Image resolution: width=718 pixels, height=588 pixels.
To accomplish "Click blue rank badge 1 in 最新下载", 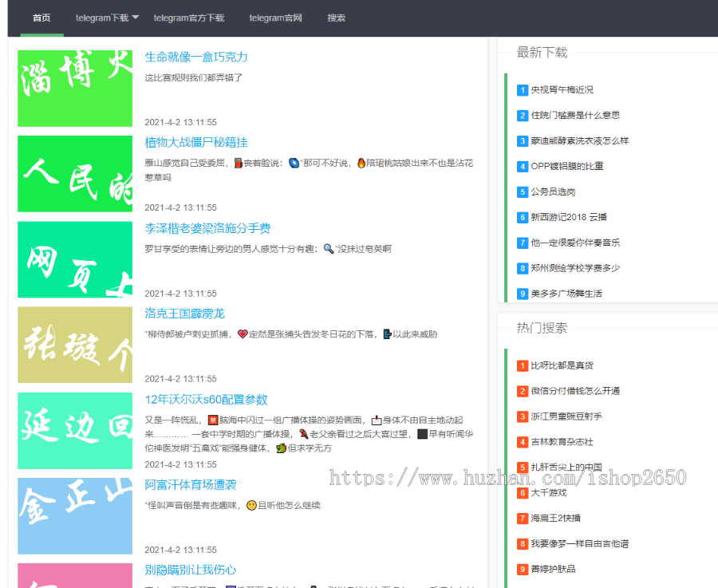I will coord(523,90).
